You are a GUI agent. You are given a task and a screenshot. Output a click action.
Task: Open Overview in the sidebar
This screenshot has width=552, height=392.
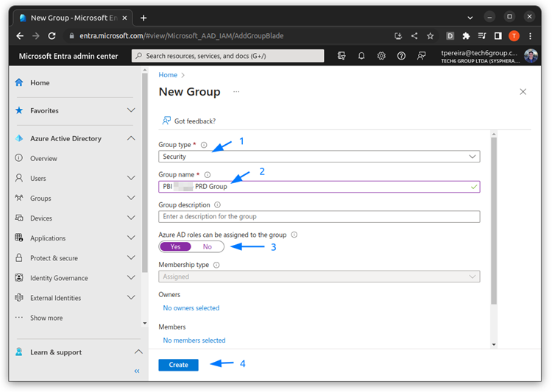[x=43, y=158]
